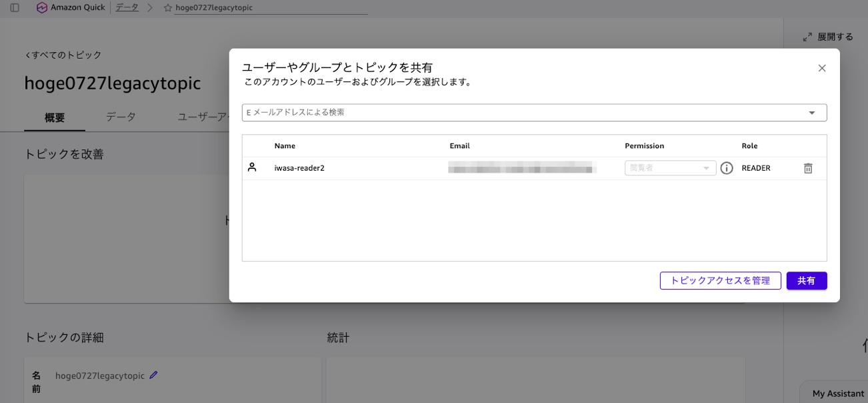This screenshot has height=403, width=868.
Task: Toggle the sidebar panel icon
Action: pyautogui.click(x=15, y=8)
